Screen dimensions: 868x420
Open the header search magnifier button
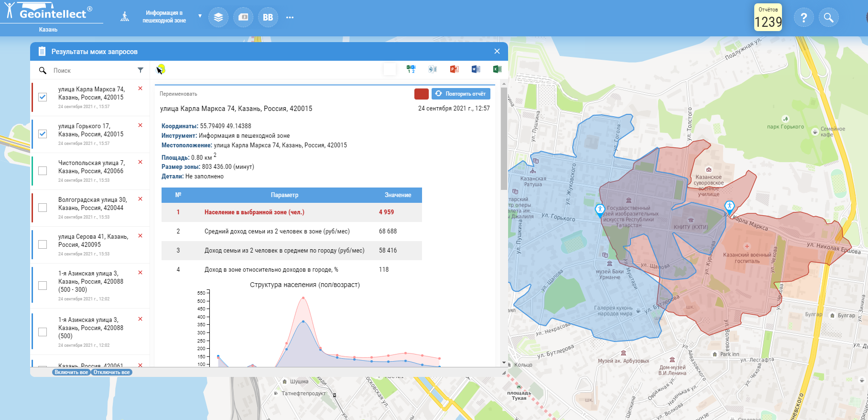pyautogui.click(x=829, y=18)
